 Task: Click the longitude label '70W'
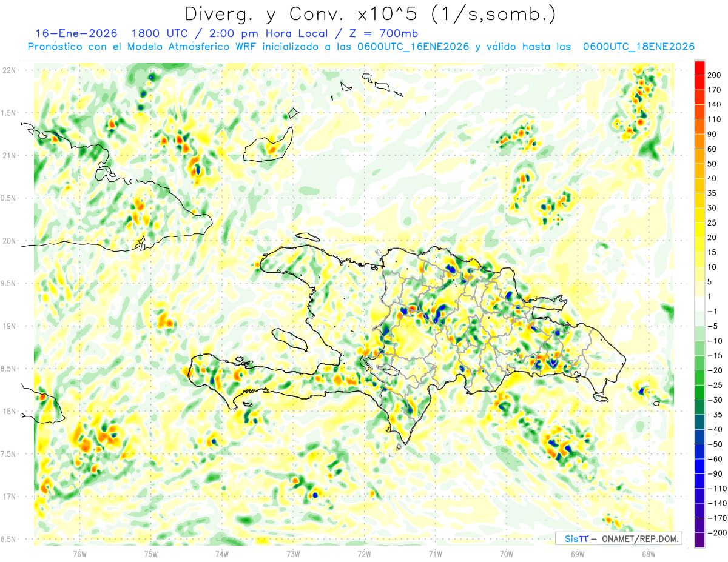pyautogui.click(x=506, y=554)
